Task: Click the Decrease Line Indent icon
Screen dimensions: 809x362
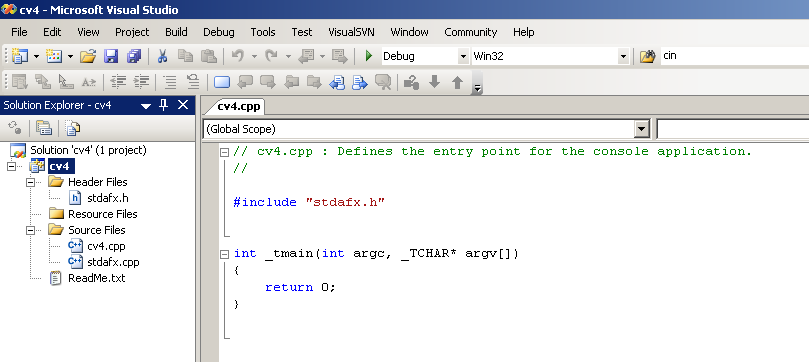Action: tap(119, 81)
